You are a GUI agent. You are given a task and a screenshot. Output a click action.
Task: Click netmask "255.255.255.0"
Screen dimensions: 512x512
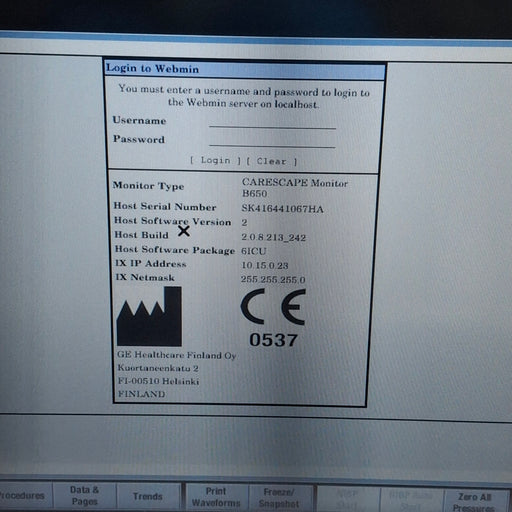(273, 279)
